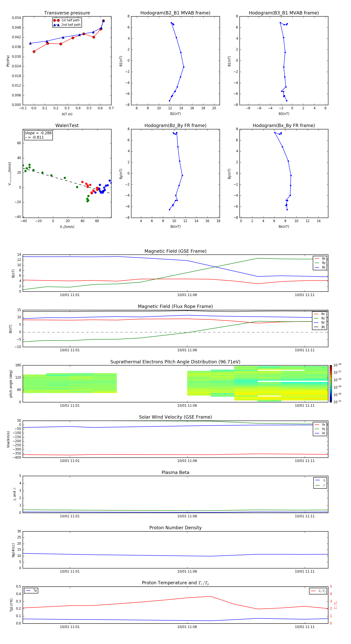This screenshot has height=644, width=351.
Task: Click "10/01 11:11" tick under Plasma Beta
Action: [305, 516]
